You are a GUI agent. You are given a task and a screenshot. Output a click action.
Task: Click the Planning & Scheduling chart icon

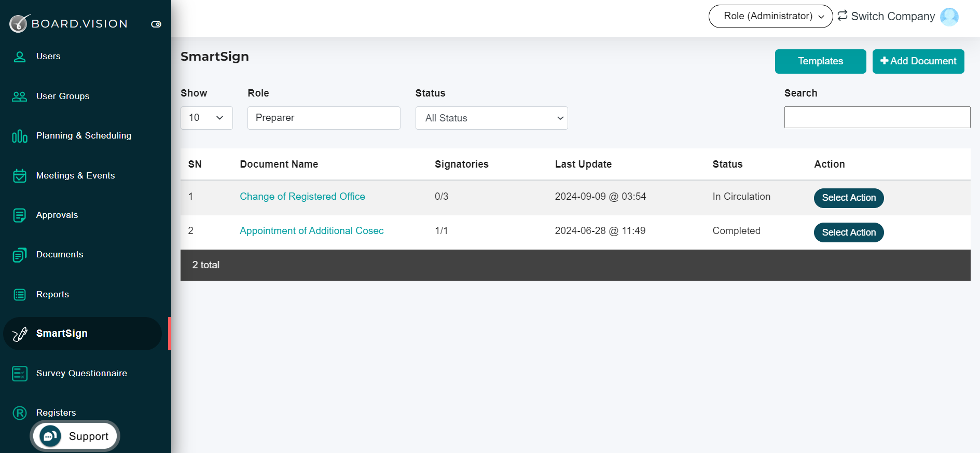click(x=20, y=136)
